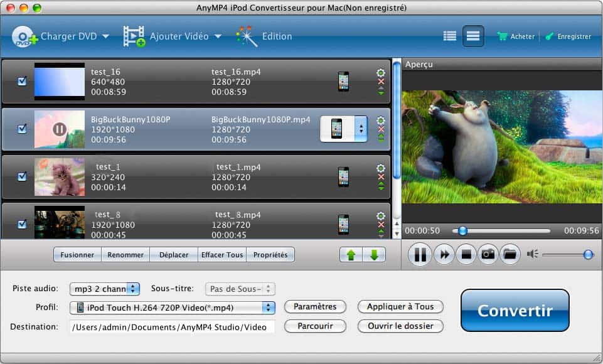Screen dimensions: 603x364
Task: Click iPod device icon in test_1 row
Action: (343, 176)
